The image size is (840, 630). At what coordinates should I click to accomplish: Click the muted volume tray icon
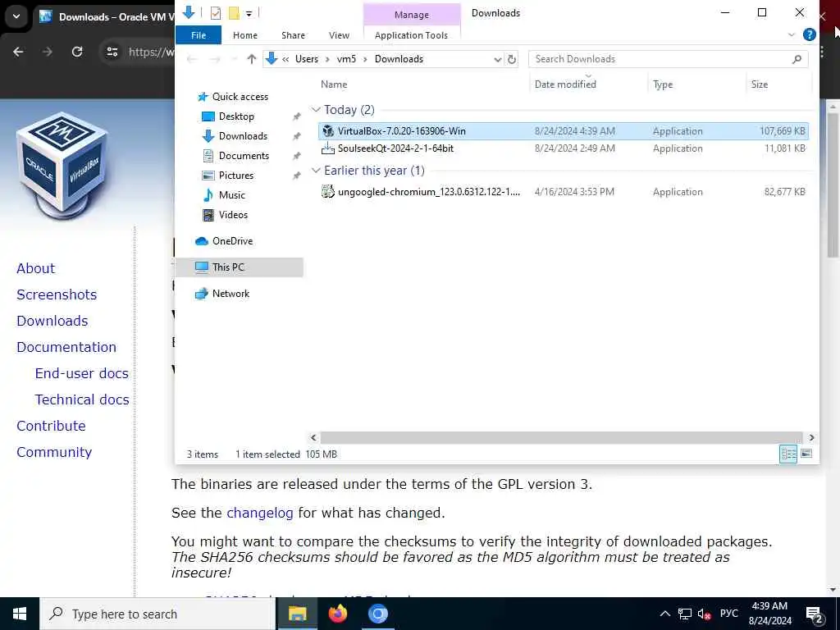[704, 614]
